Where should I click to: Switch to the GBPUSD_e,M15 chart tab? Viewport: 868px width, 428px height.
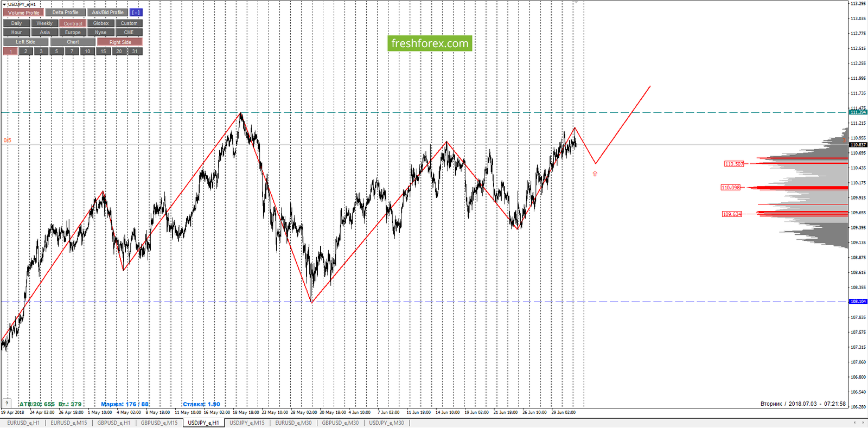(159, 423)
